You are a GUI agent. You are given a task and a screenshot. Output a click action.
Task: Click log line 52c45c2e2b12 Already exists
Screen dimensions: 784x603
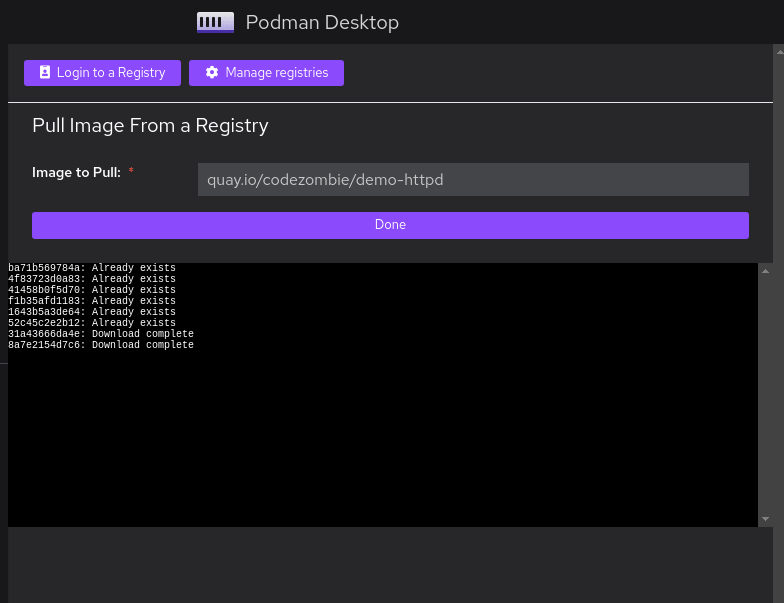tap(92, 323)
